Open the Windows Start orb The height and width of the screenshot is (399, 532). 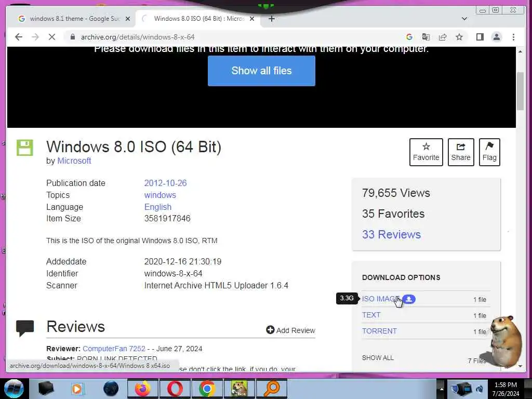pos(14,389)
